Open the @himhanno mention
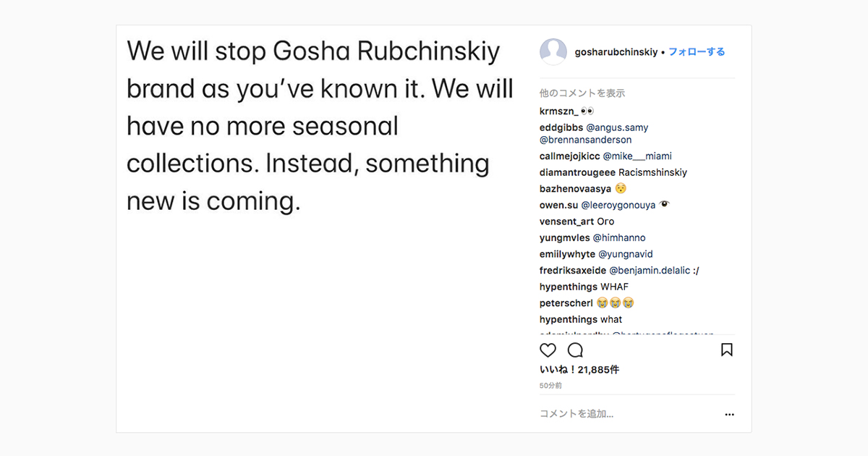This screenshot has width=868, height=456. 619,237
